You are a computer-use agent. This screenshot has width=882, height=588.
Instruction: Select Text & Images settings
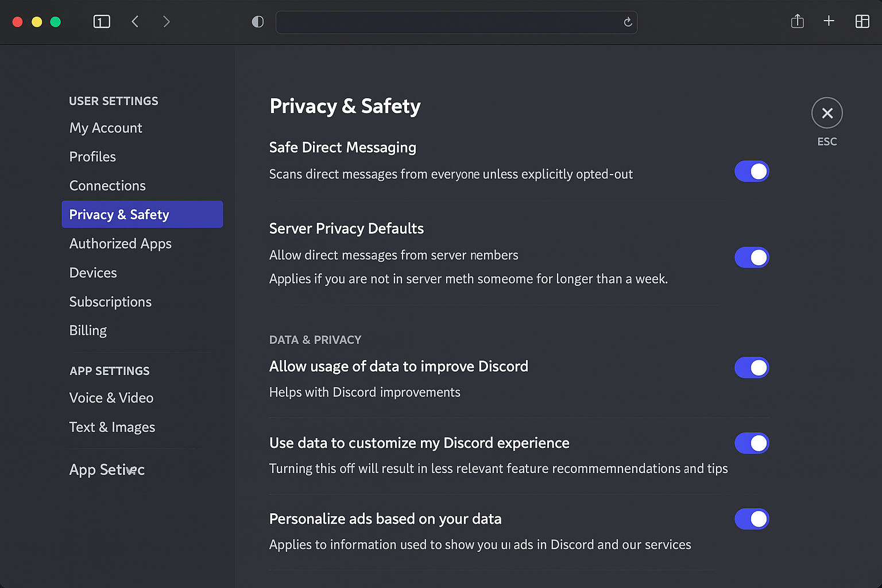(x=112, y=427)
